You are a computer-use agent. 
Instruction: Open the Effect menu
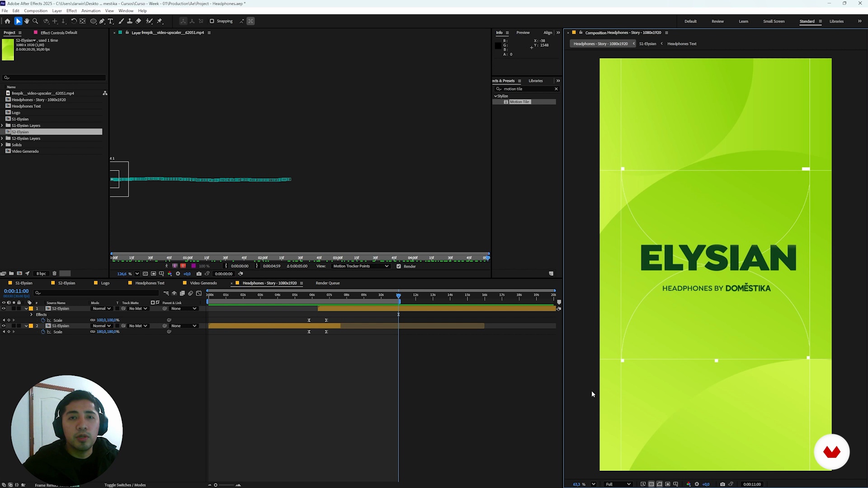(x=71, y=10)
